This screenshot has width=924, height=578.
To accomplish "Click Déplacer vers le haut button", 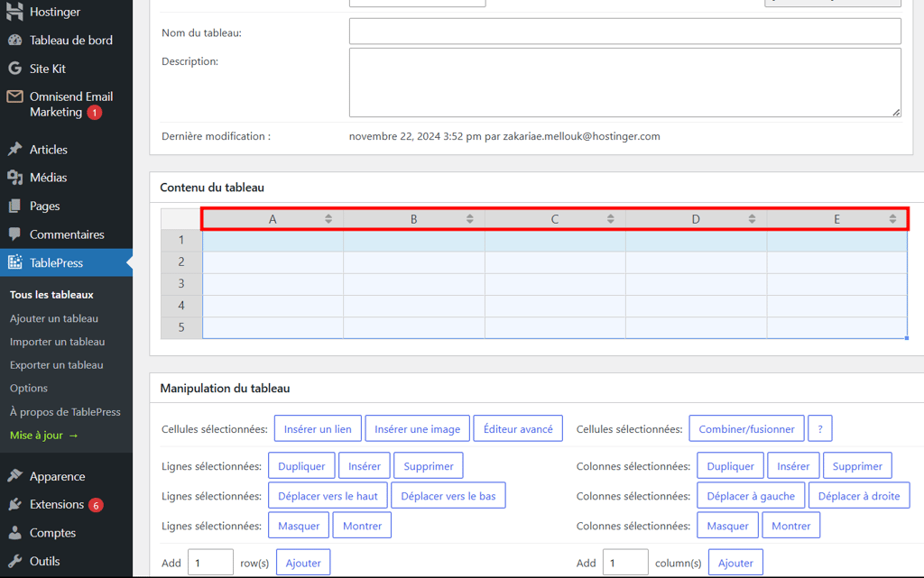I will point(328,496).
